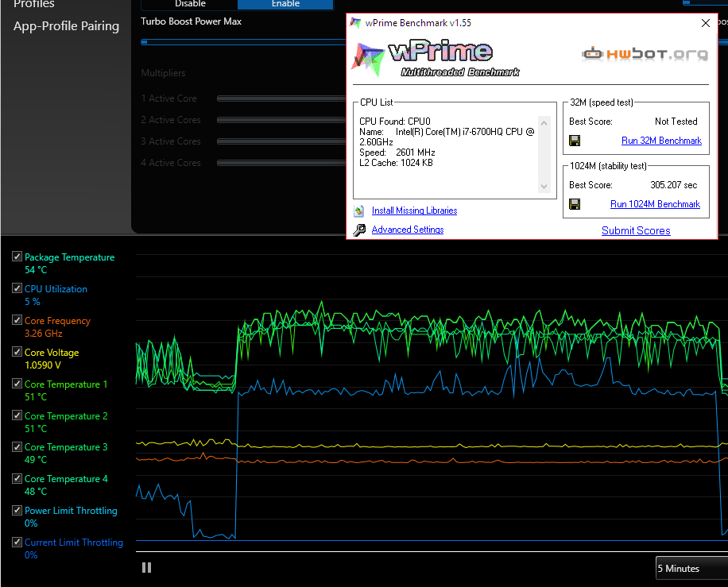Viewport: 728px width, 587px height.
Task: Toggle Core Temperature 4 checkbox
Action: (17, 478)
